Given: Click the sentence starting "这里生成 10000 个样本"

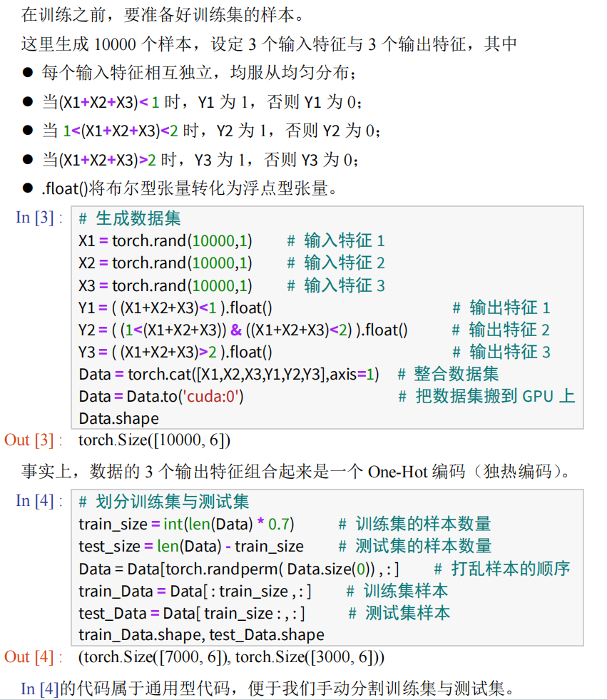Looking at the screenshot, I should pos(269,44).
